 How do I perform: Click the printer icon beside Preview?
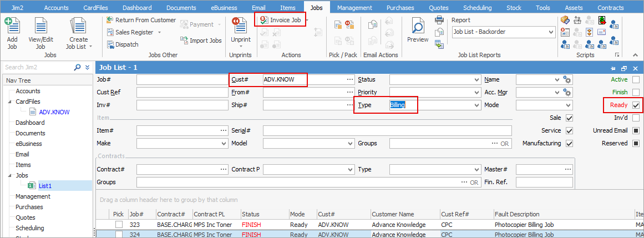[x=439, y=20]
